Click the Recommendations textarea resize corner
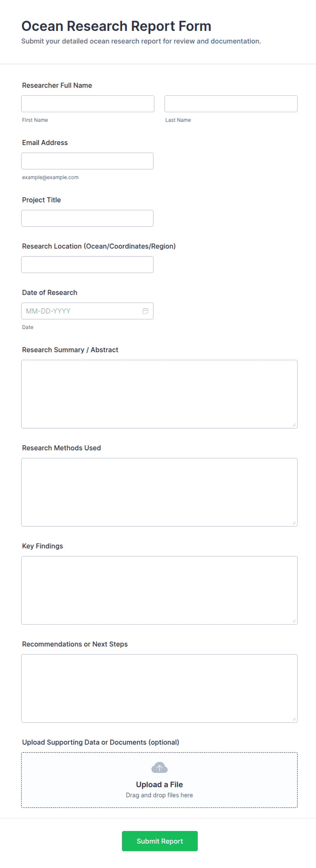Image resolution: width=316 pixels, height=868 pixels. click(294, 719)
